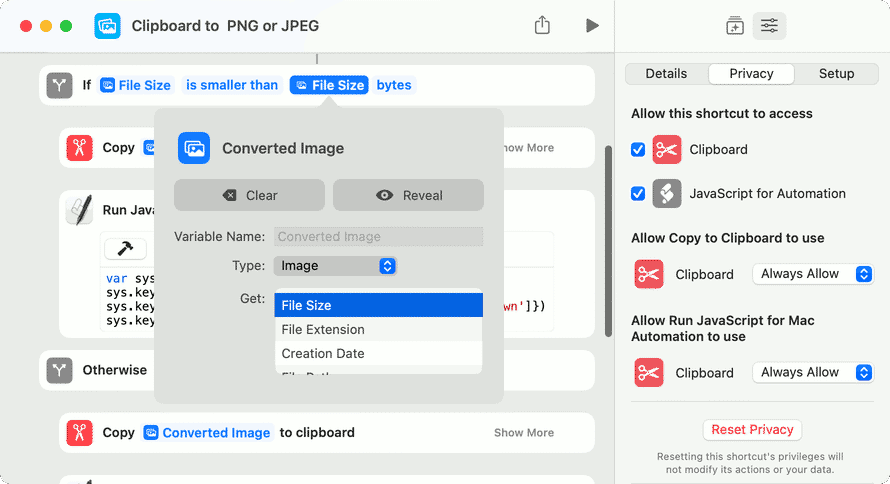Image resolution: width=890 pixels, height=484 pixels.
Task: Click the Otherwise action branch icon
Action: [x=60, y=370]
